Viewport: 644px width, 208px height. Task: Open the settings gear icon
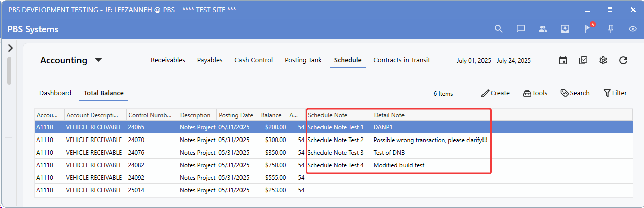(x=603, y=60)
